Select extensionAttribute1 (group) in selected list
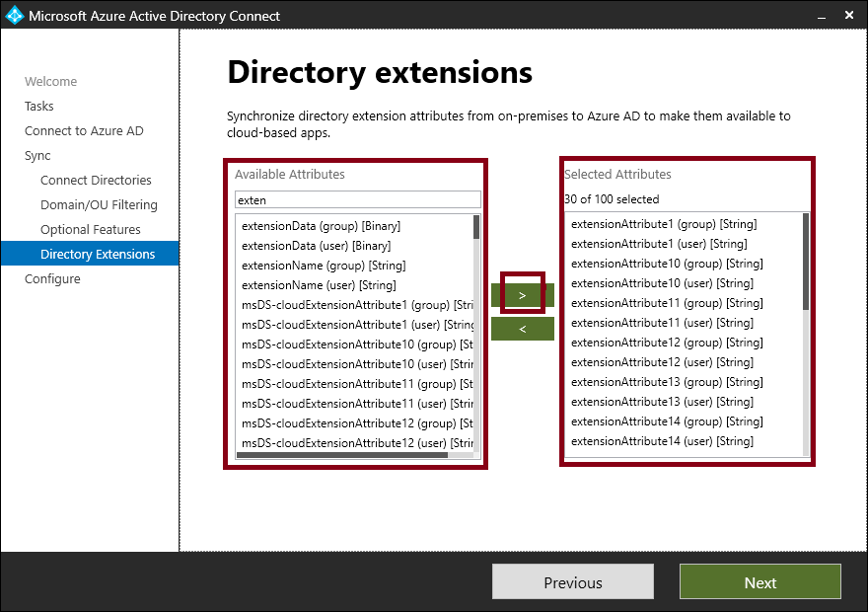Image resolution: width=868 pixels, height=612 pixels. coord(664,224)
